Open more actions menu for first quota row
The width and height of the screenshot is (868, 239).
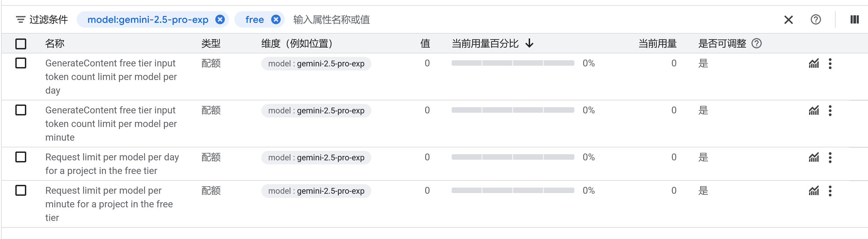click(x=830, y=64)
